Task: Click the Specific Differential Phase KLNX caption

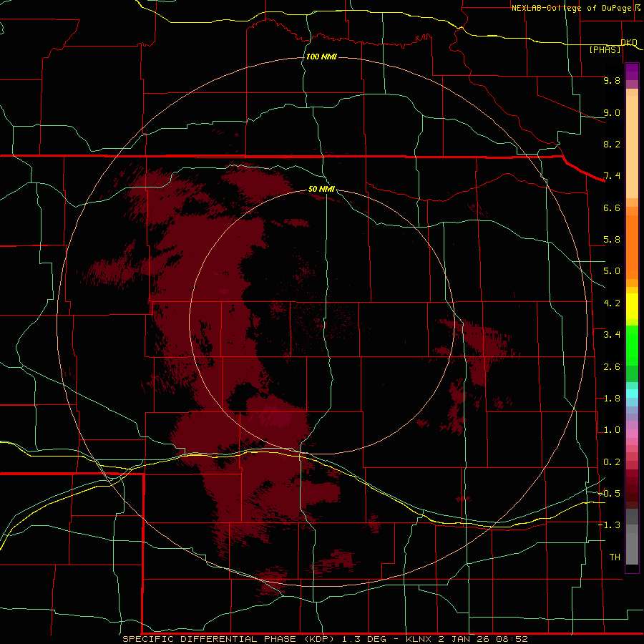Action: tap(325, 639)
